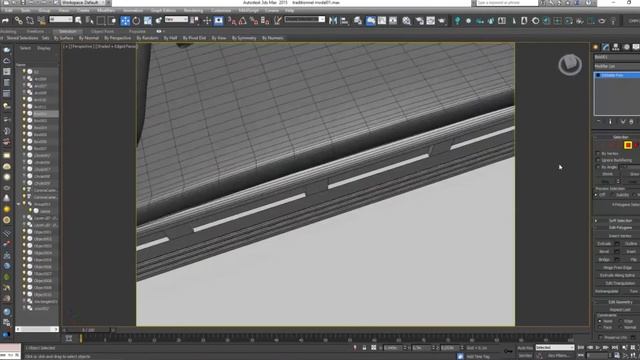Activate the Select and Scale tool
Image resolution: width=640 pixels, height=360 pixels.
tap(147, 20)
